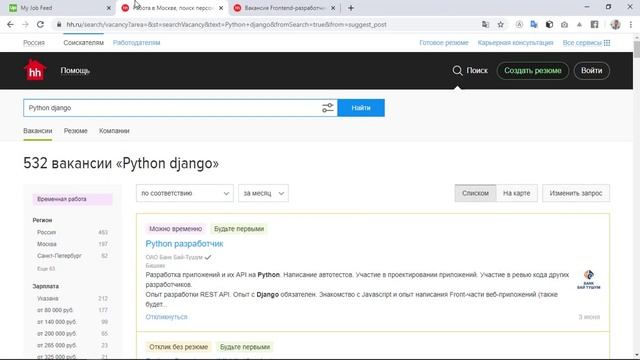Click the Найти search button
Viewport: 640px width, 360px height.
tap(361, 108)
